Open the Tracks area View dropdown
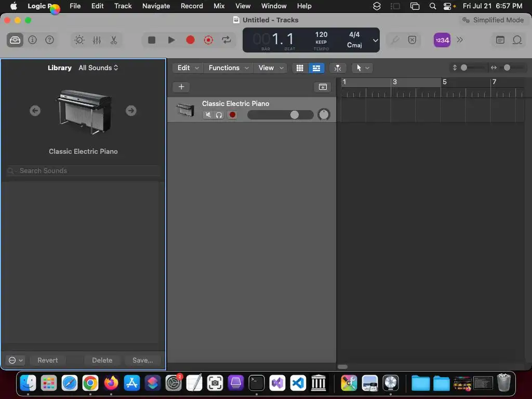Screen dimensions: 532x399 coord(270,68)
